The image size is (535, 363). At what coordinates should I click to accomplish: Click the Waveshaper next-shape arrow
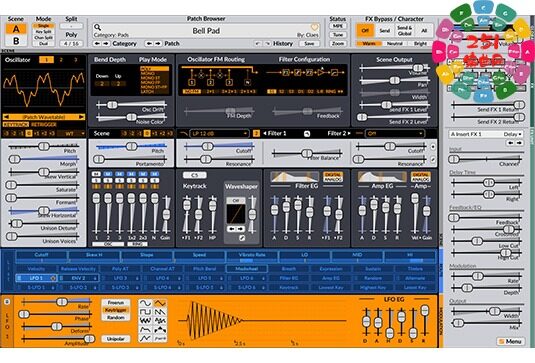pyautogui.click(x=240, y=229)
